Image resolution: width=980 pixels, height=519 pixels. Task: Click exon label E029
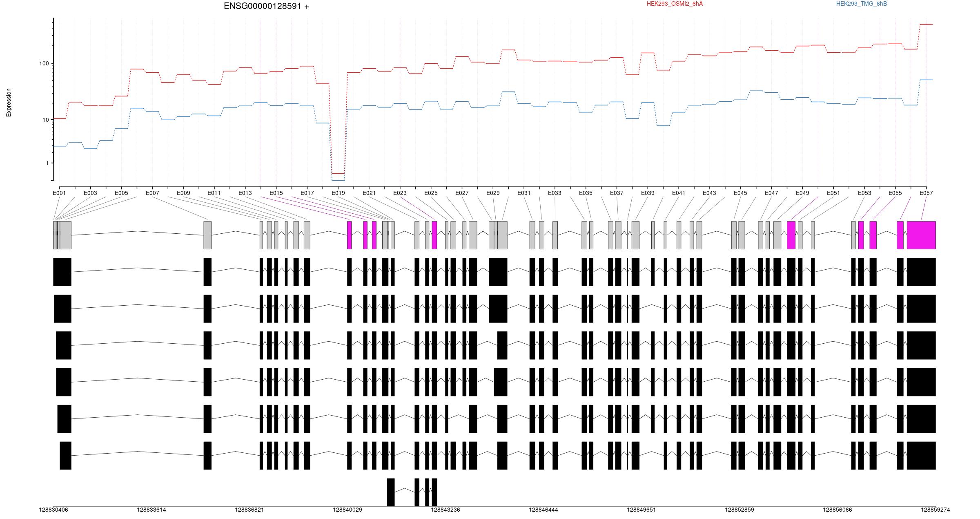(x=493, y=193)
